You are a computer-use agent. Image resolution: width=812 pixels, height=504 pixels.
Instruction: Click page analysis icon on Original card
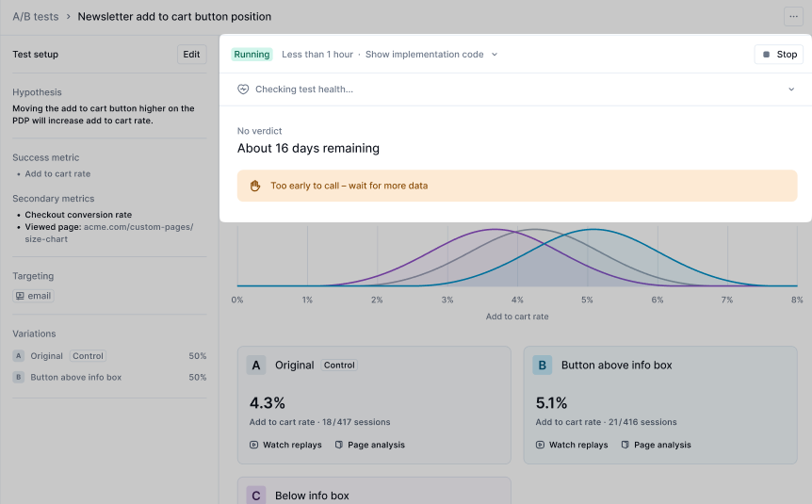[x=339, y=445]
